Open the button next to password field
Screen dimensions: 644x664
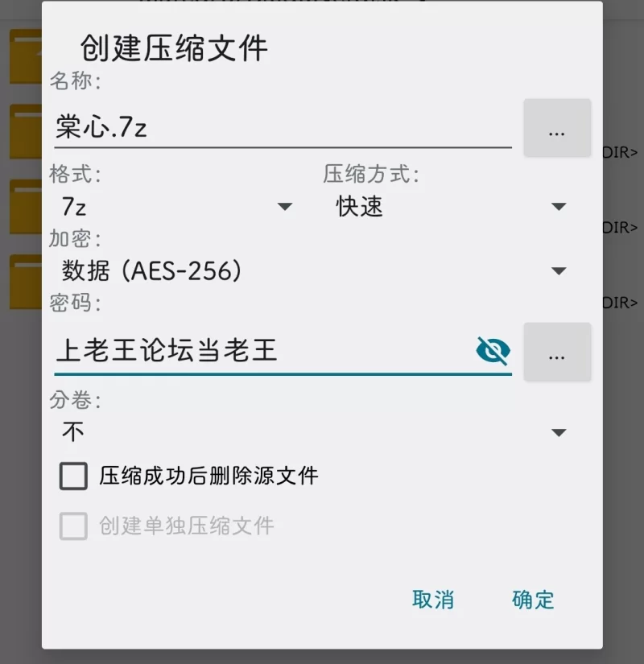(x=557, y=352)
